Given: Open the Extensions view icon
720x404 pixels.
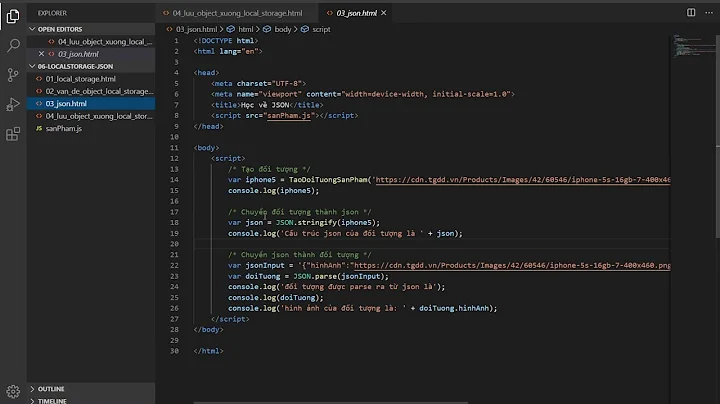Looking at the screenshot, I should [x=13, y=134].
